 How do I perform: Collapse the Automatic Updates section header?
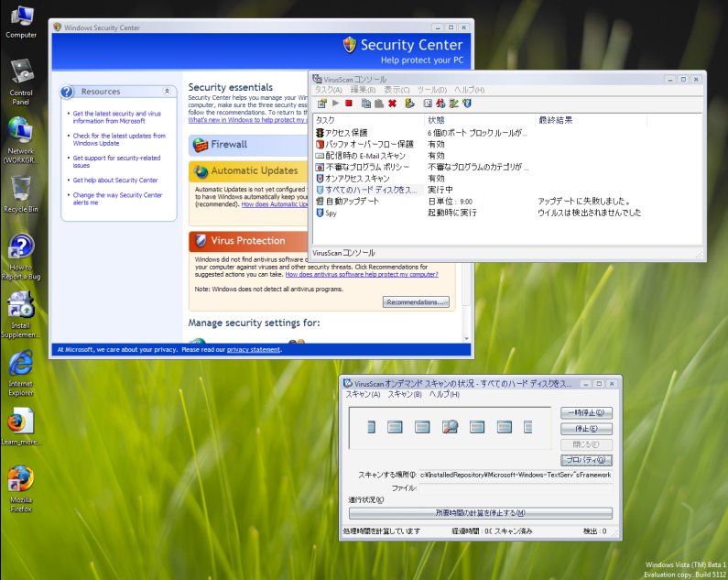point(248,171)
